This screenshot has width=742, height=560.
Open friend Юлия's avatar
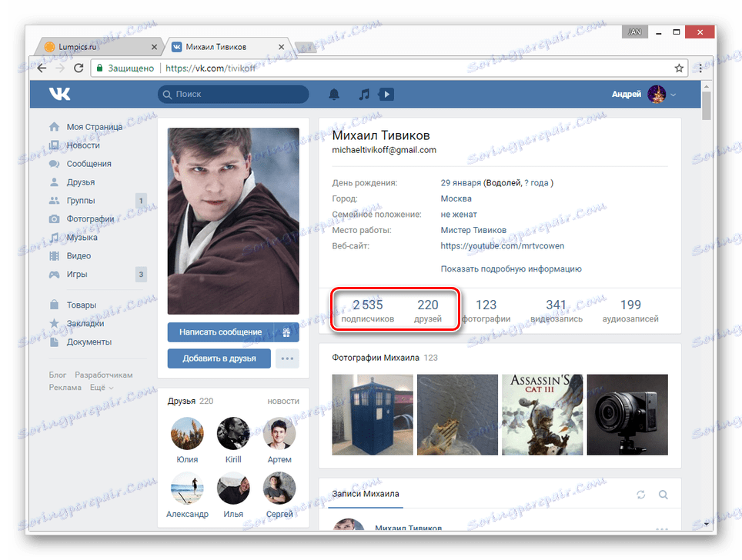coord(187,433)
